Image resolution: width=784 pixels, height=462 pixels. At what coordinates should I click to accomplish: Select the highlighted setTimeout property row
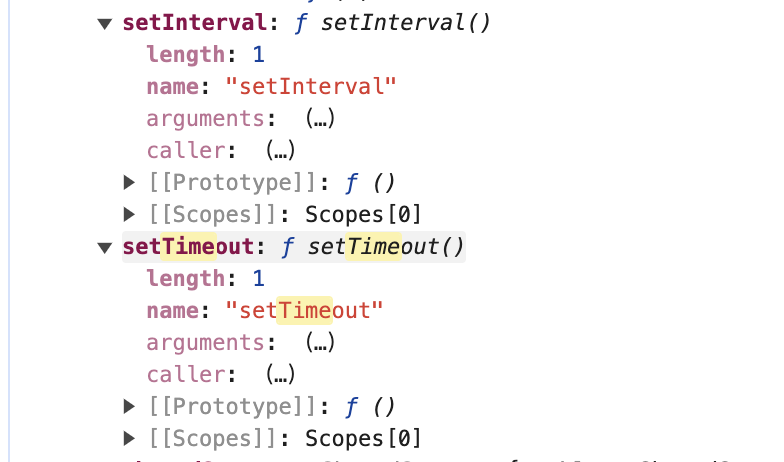[294, 246]
